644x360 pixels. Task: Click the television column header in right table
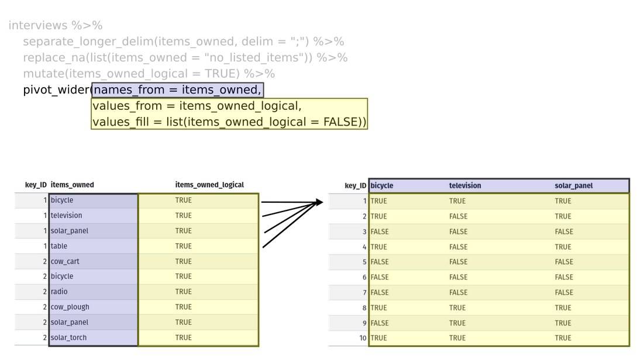465,186
